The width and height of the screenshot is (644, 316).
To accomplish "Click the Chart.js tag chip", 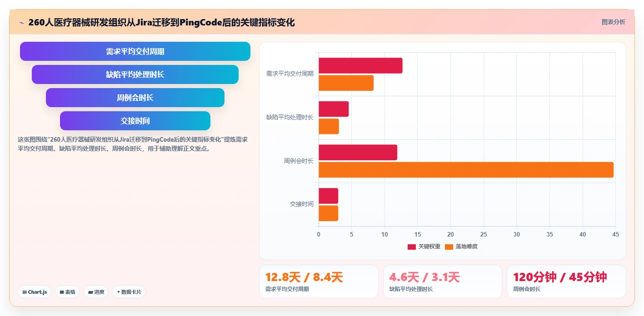I will (35, 292).
